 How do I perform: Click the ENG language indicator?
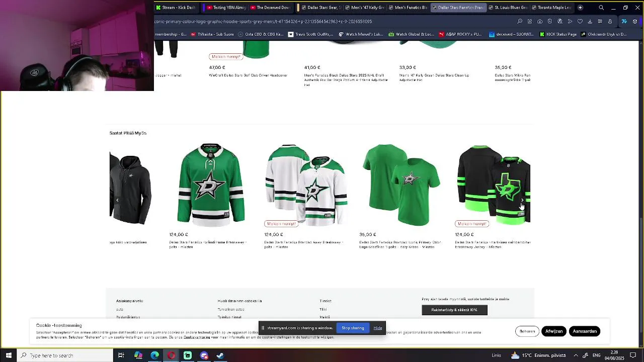tap(597, 355)
